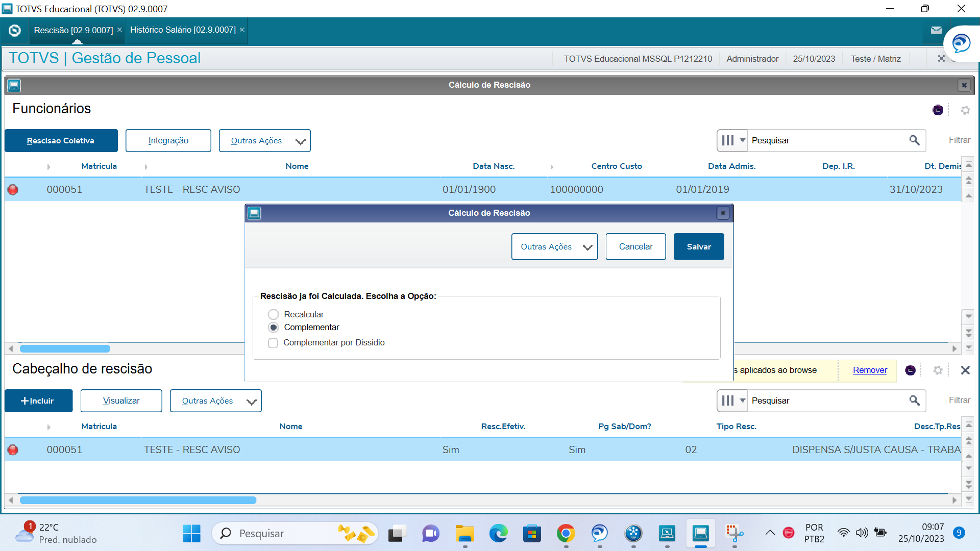Screen dimensions: 980x551
Task: Launch Microsoft Edge from taskbar
Action: click(x=498, y=534)
